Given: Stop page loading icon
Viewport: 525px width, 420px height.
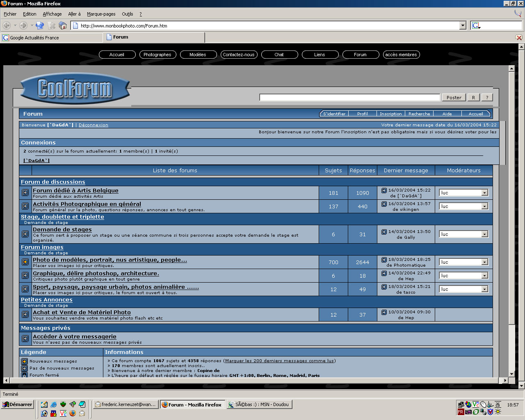Looking at the screenshot, I should pos(52,25).
